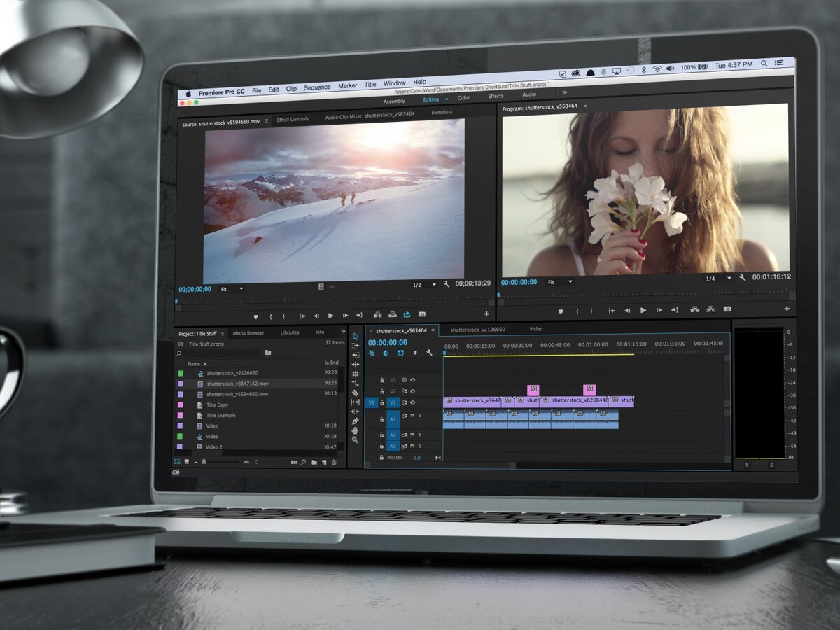The image size is (840, 630).
Task: Open timeline display settings wrench icon
Action: pos(430,353)
